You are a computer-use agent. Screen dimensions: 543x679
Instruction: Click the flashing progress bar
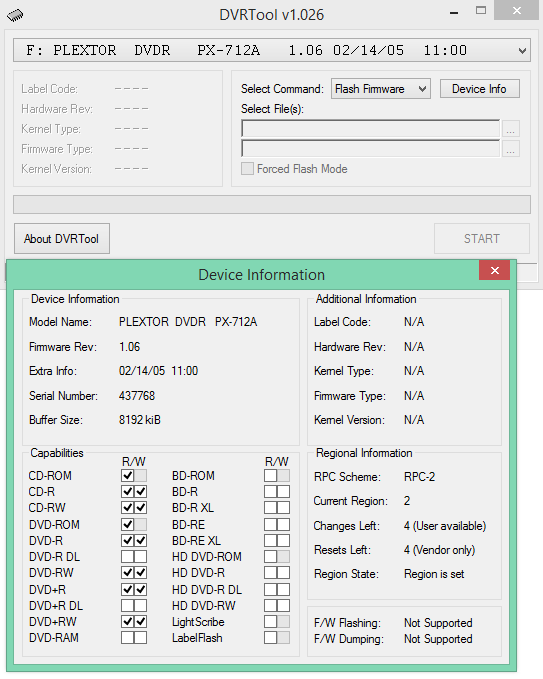pos(272,204)
